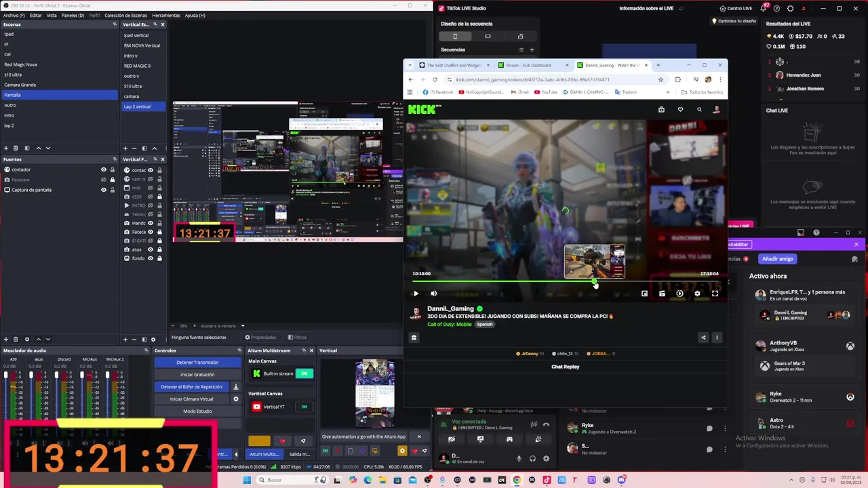
Task: Click Modo Estudio button
Action: click(x=197, y=411)
